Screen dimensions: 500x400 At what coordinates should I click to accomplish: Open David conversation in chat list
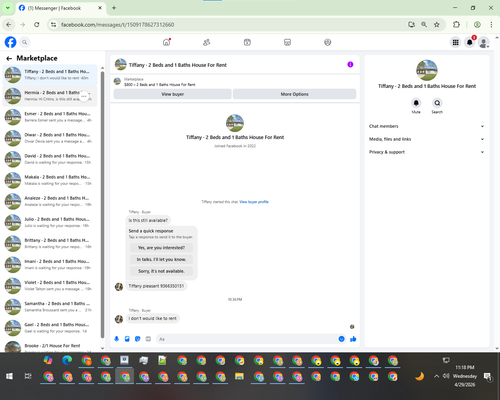(x=50, y=159)
